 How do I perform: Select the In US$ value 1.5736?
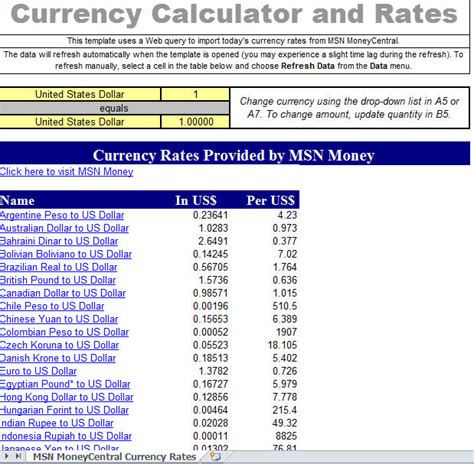pos(213,280)
